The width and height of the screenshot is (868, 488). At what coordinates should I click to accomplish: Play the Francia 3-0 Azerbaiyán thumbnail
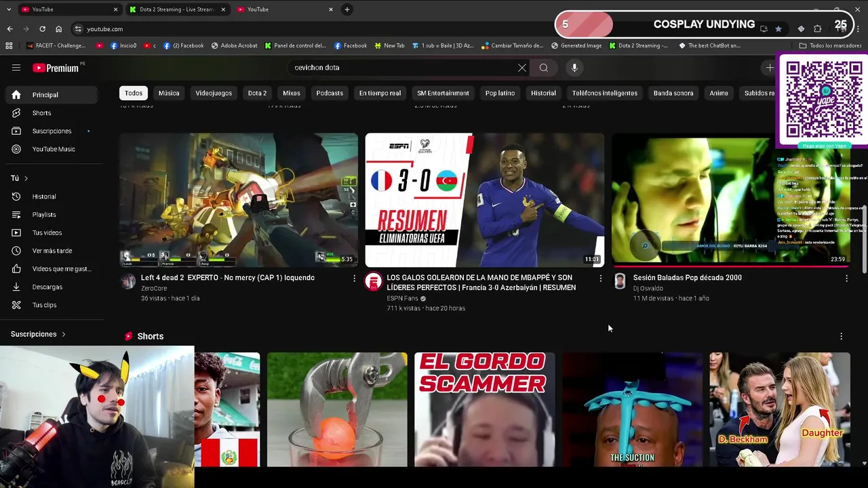pyautogui.click(x=484, y=200)
